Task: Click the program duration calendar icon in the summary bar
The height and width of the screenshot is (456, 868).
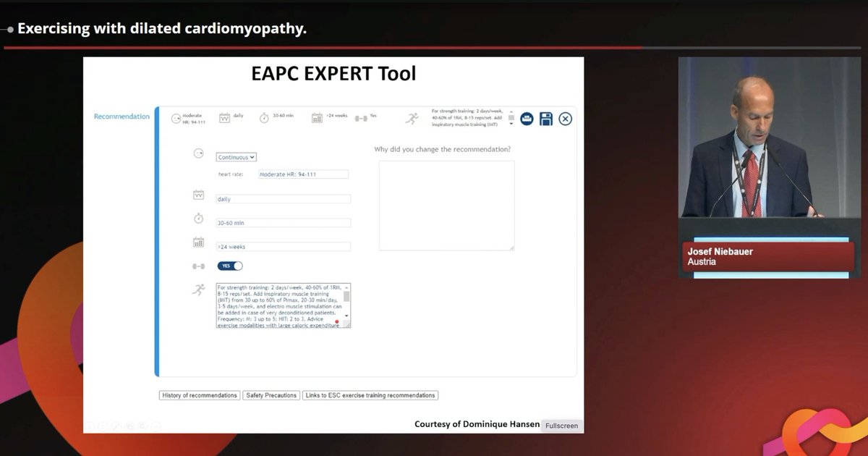Action: pos(317,118)
